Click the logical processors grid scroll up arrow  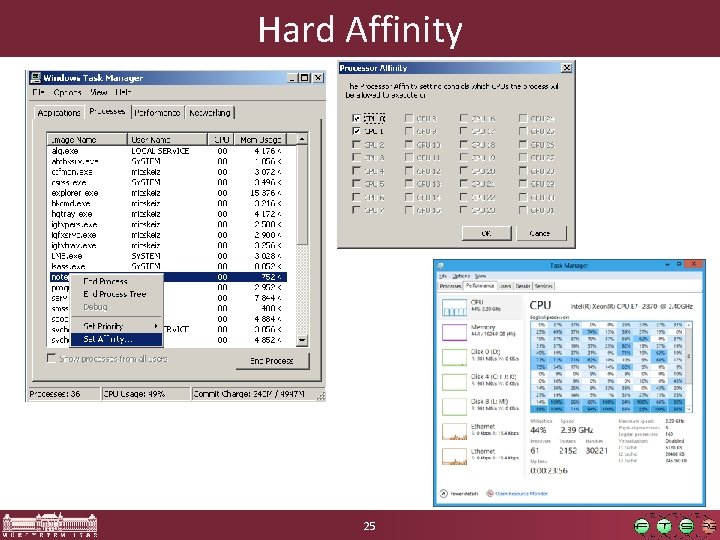pos(688,325)
